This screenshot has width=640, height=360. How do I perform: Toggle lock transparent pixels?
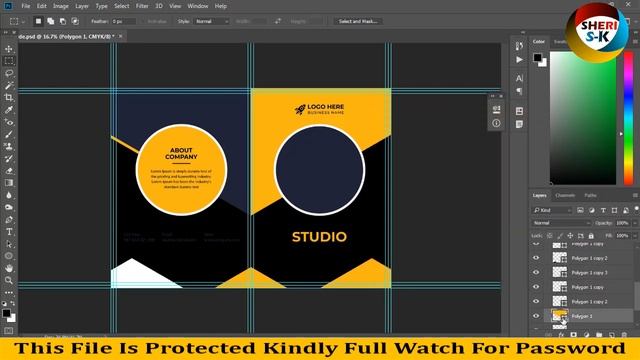550,236
